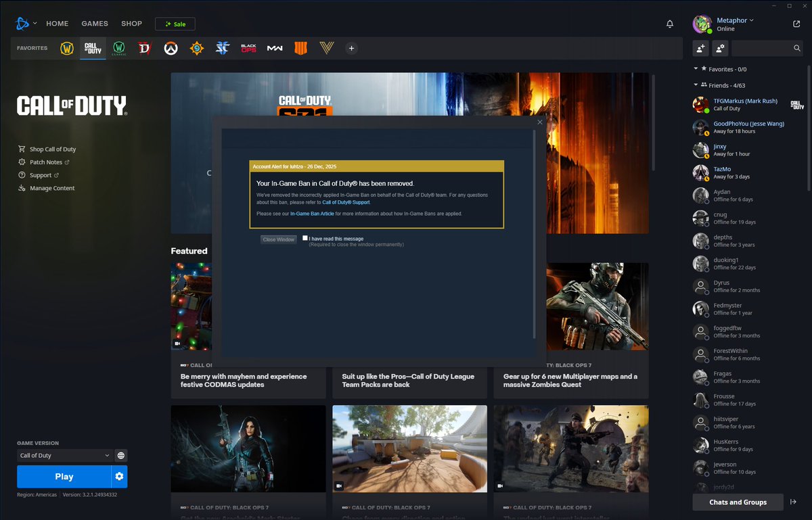
Task: Open the Game Version dropdown
Action: coord(64,456)
